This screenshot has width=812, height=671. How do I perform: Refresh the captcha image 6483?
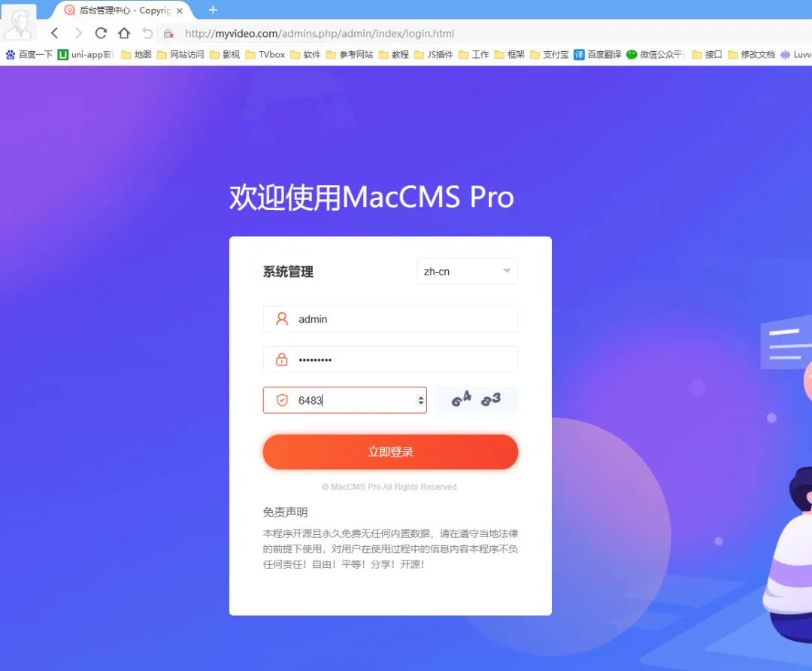(x=477, y=400)
